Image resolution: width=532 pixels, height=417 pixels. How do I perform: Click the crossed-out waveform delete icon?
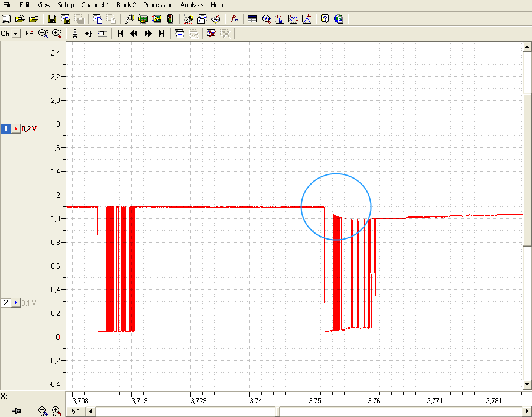tap(212, 34)
